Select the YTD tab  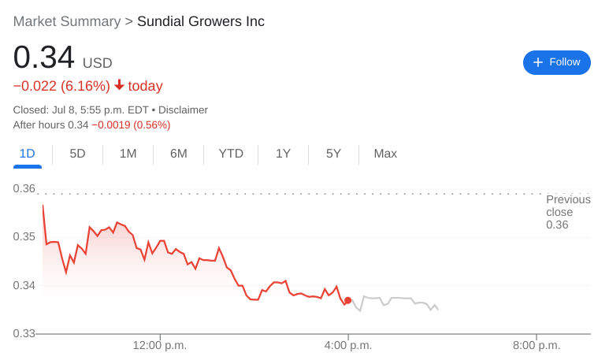pos(231,154)
